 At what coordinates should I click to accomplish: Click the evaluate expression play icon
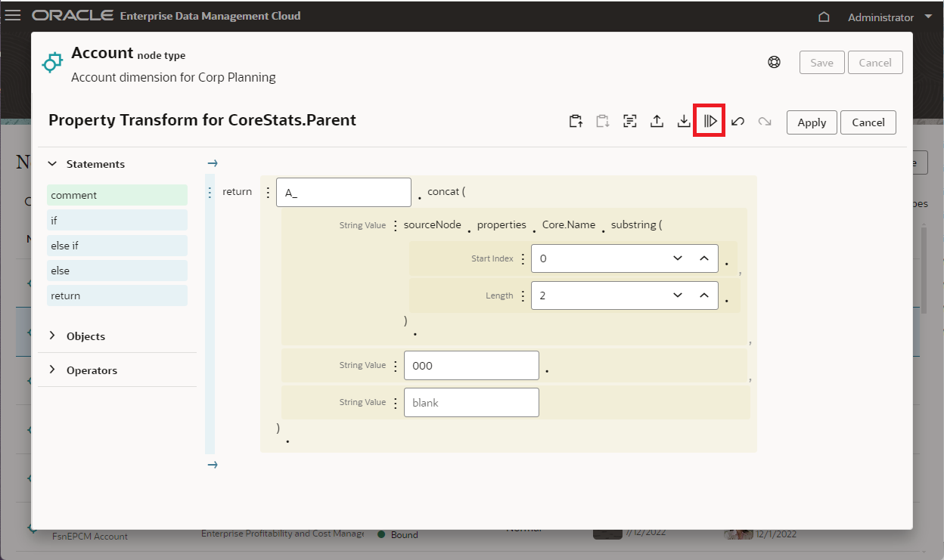710,121
